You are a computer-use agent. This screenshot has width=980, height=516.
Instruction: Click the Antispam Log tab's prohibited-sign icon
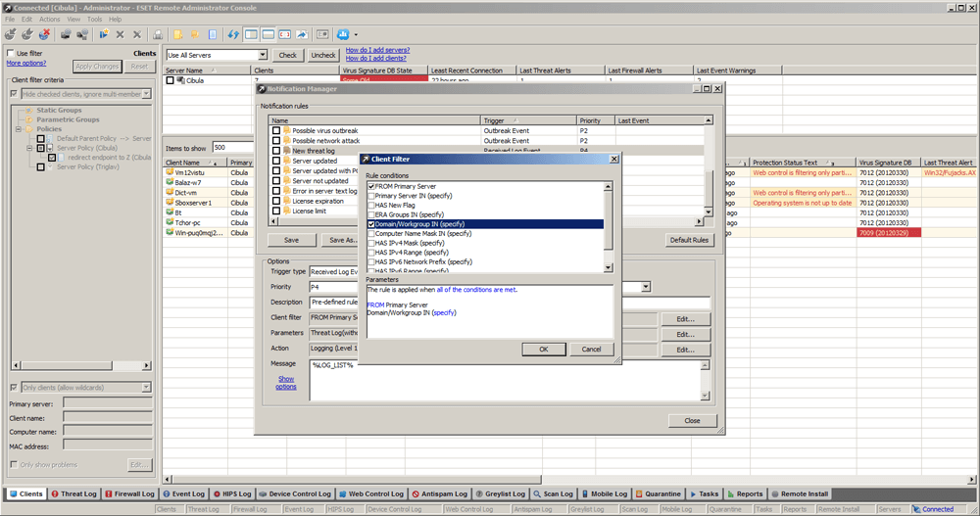point(416,494)
